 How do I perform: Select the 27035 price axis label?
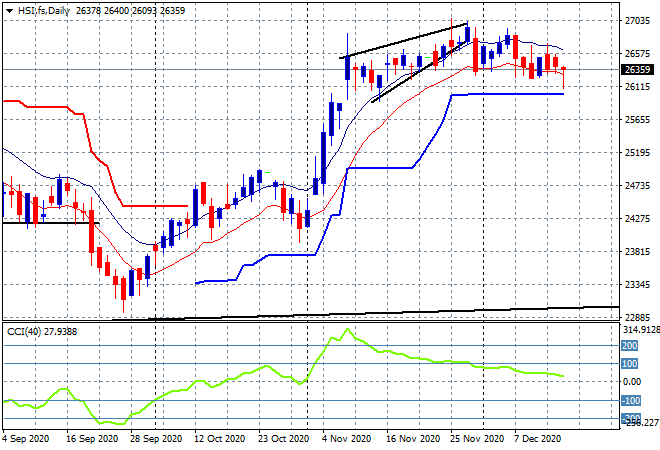tap(637, 21)
